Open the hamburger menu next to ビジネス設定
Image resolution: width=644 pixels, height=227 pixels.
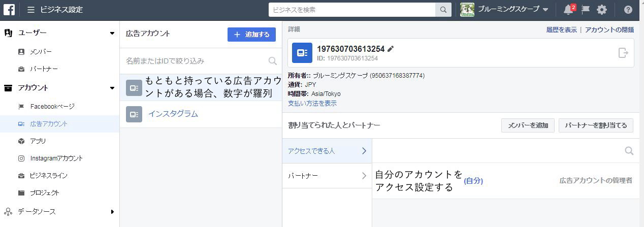[31, 10]
